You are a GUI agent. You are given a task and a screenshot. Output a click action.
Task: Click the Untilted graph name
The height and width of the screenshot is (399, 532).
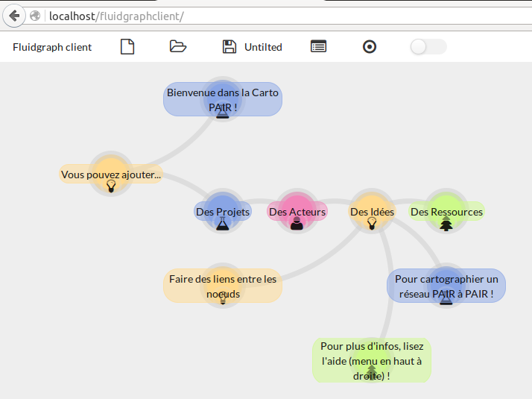click(x=263, y=47)
